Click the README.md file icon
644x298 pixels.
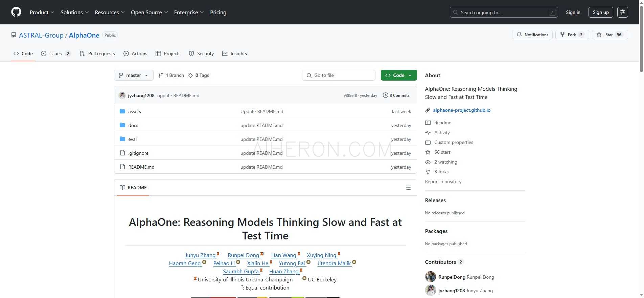point(122,167)
